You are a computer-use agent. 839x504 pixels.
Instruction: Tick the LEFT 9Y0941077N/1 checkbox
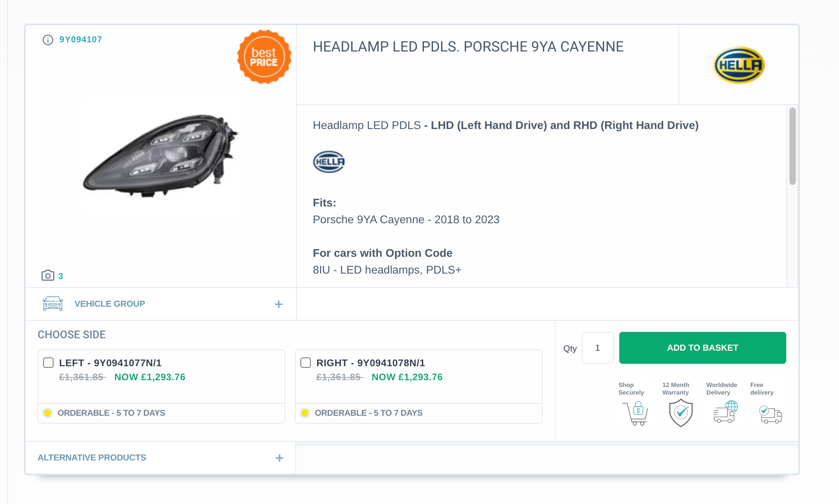coord(48,363)
